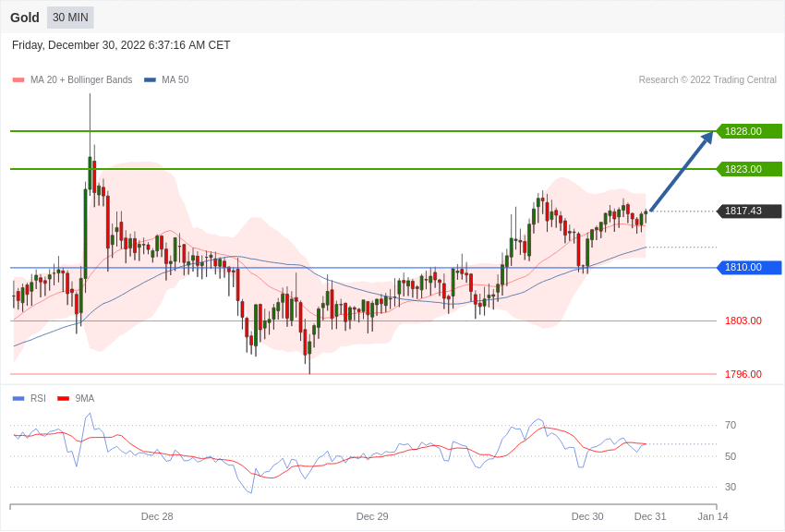Click the Dec 28 date axis label
This screenshot has height=532, width=785.
pos(157,516)
